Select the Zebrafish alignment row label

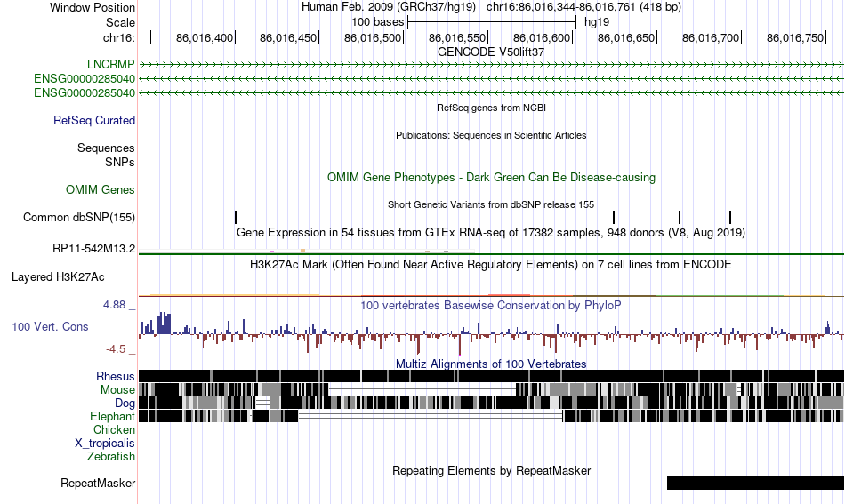(111, 456)
